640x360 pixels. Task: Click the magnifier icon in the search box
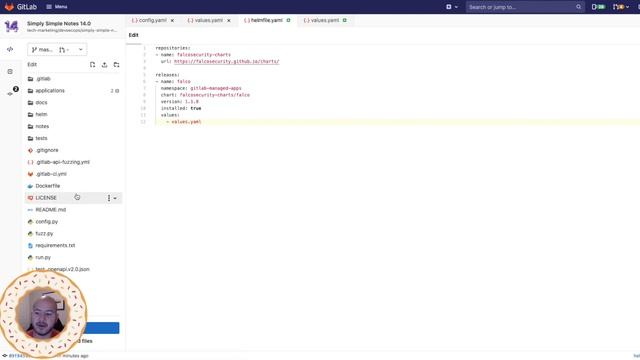(x=578, y=7)
